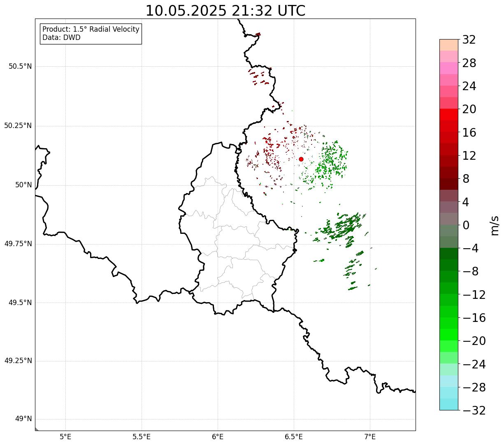This screenshot has width=504, height=445.
Task: Click the dark maroon 8 m/s colorbar band
Action: (449, 184)
